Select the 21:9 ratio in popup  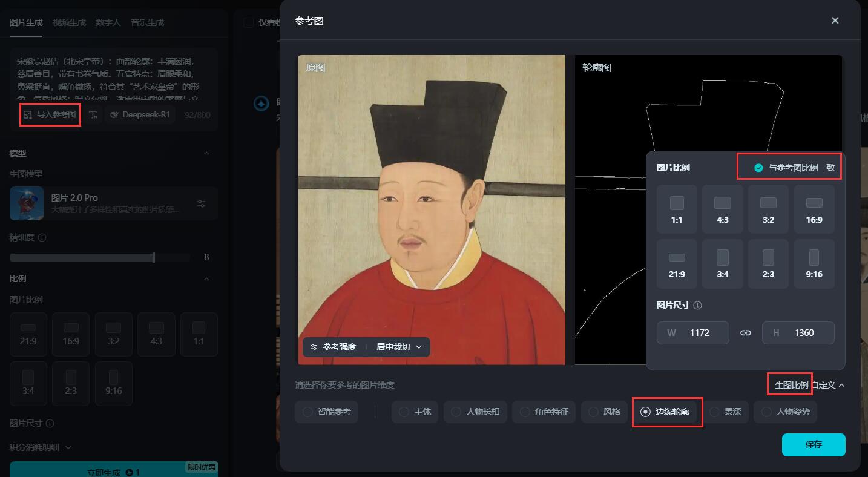pyautogui.click(x=677, y=264)
